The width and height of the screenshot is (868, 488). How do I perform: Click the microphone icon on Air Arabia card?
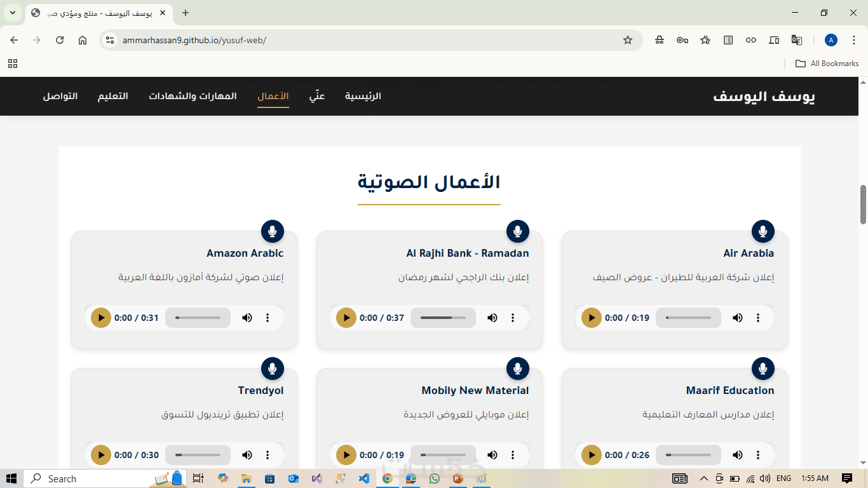(763, 231)
